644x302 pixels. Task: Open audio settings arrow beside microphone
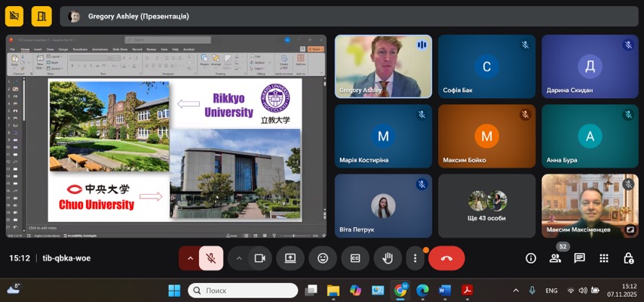coord(190,258)
